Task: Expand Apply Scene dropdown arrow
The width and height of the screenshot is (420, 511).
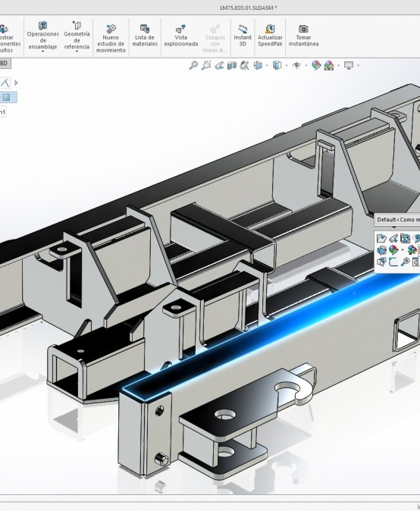Action: pyautogui.click(x=338, y=66)
